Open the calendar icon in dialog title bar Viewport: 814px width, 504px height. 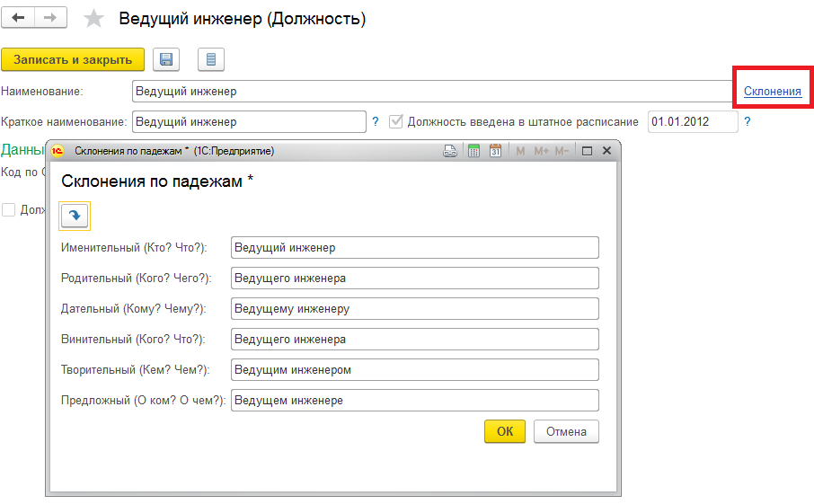pos(495,151)
